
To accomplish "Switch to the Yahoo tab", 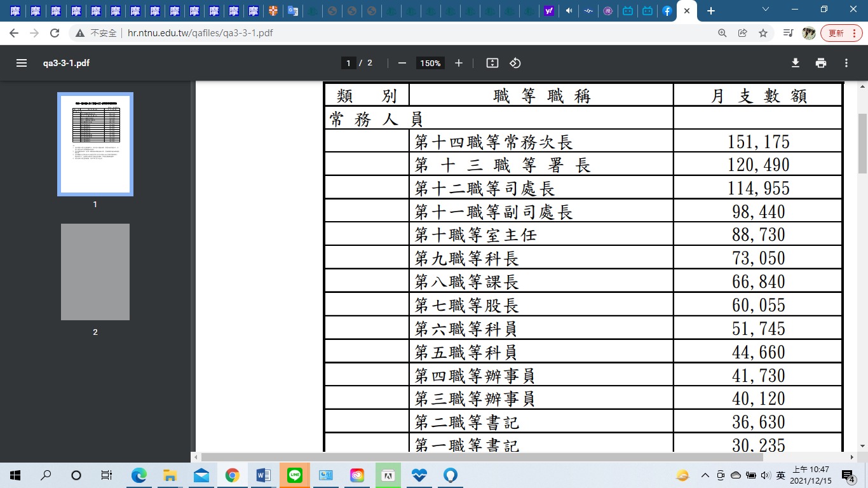I will 549,11.
